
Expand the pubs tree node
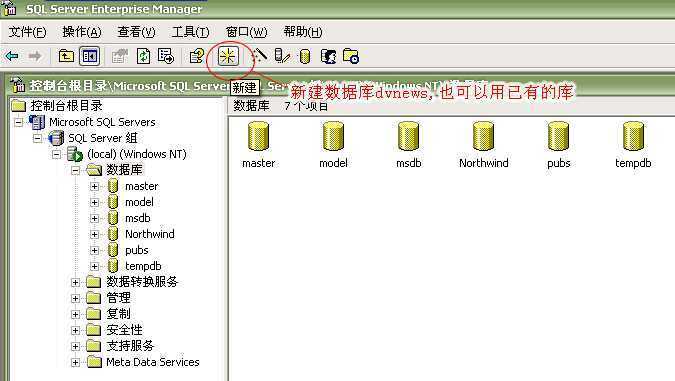(94, 250)
